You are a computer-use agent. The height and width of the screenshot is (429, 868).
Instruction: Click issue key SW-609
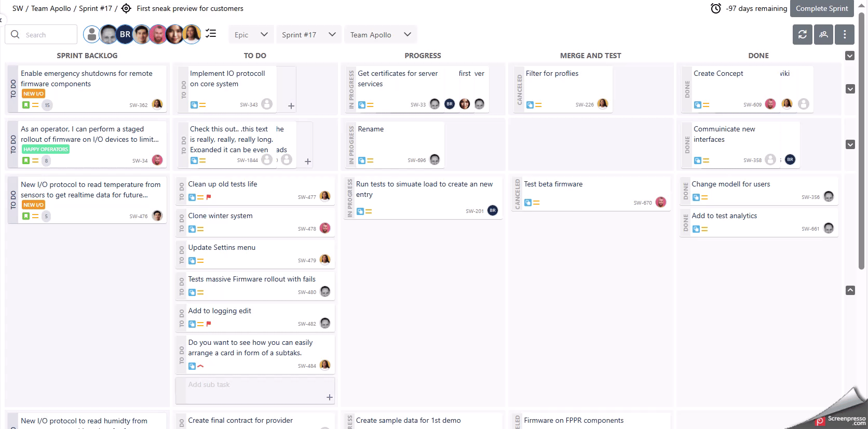point(752,105)
